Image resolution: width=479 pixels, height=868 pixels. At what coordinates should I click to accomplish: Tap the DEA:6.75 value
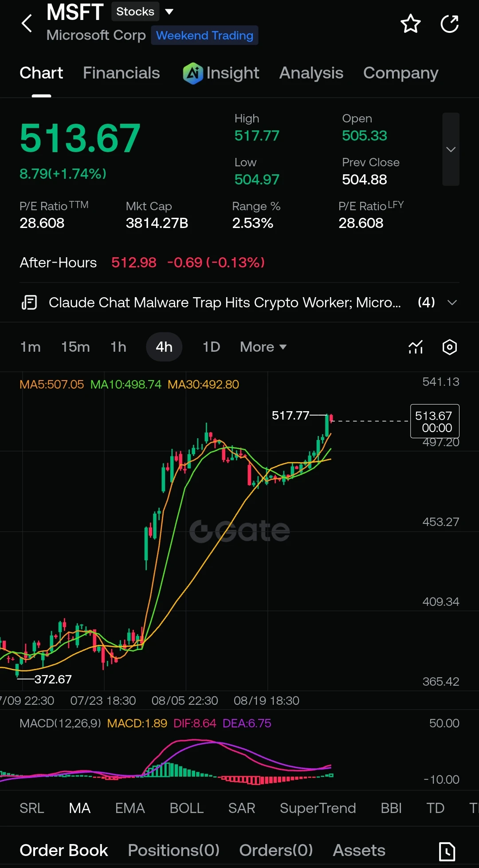click(247, 723)
